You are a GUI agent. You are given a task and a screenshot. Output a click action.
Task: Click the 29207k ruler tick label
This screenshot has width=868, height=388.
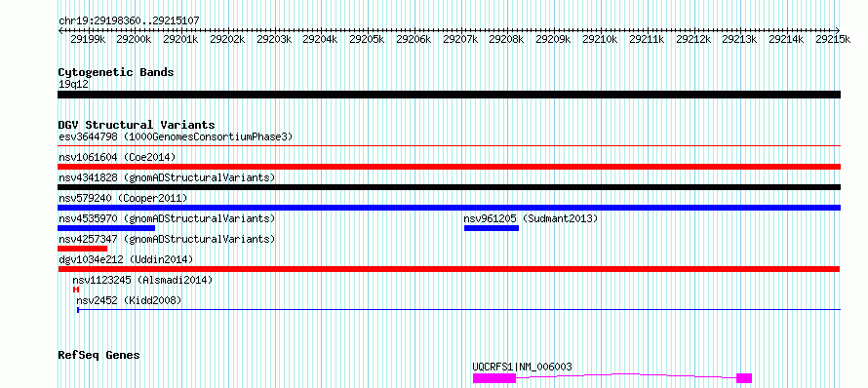(x=460, y=39)
